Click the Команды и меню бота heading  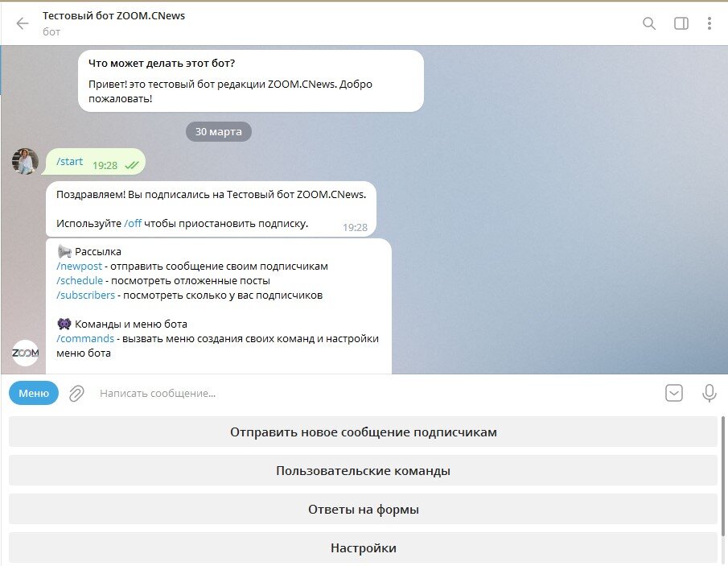(131, 324)
